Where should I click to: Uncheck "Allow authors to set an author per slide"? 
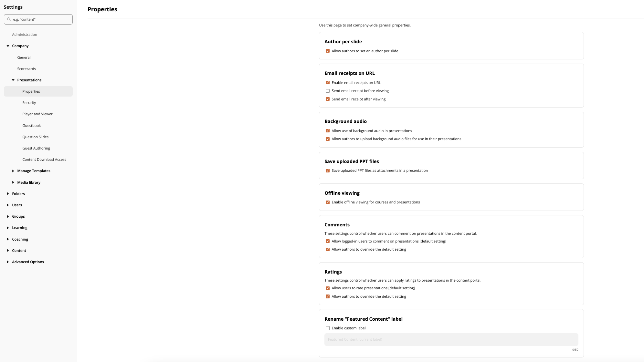[327, 51]
